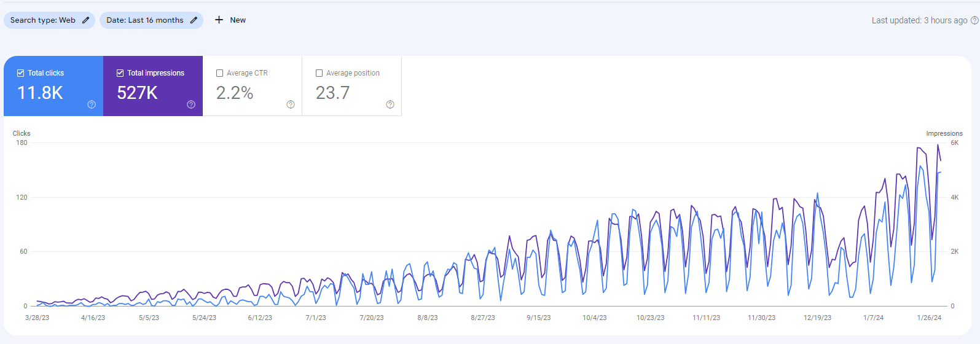Click the 11.8K total clicks value
Image resolution: width=980 pixels, height=344 pixels.
click(40, 93)
